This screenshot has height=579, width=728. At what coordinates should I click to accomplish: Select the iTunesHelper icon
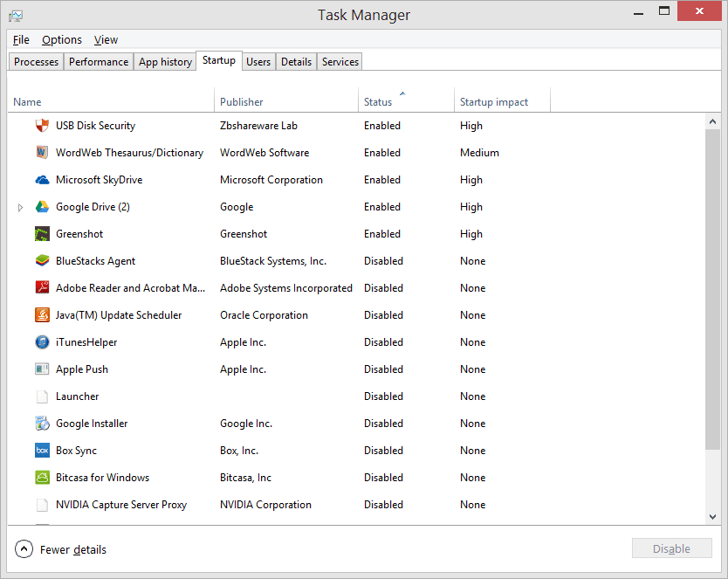(x=42, y=342)
